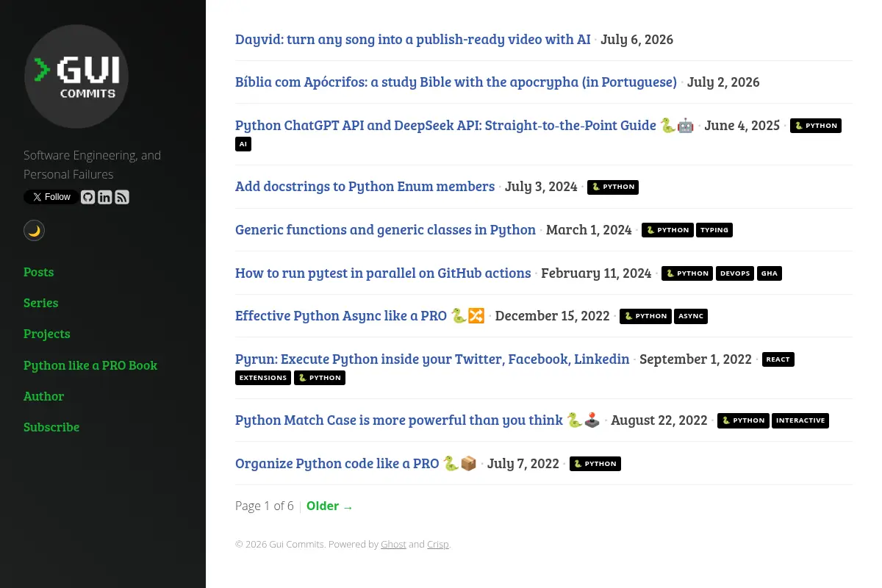Open the GitHub profile icon
This screenshot has height=588, width=882.
click(87, 197)
